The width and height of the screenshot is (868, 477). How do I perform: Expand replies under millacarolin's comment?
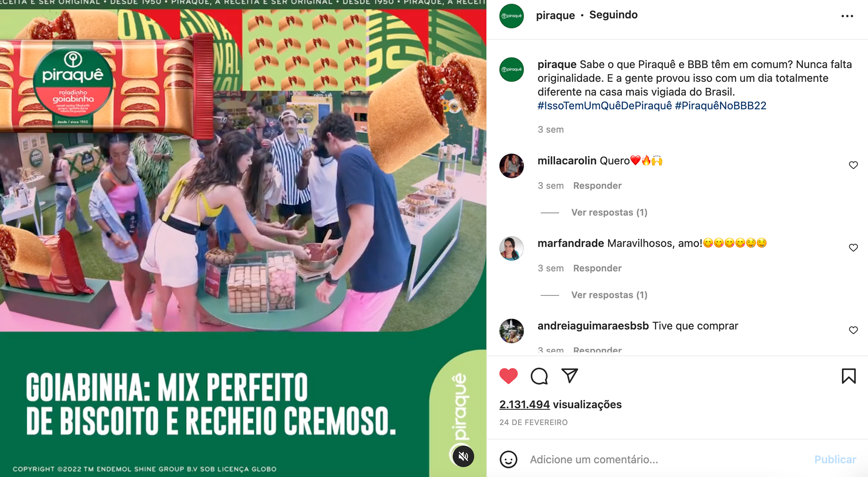tap(609, 212)
